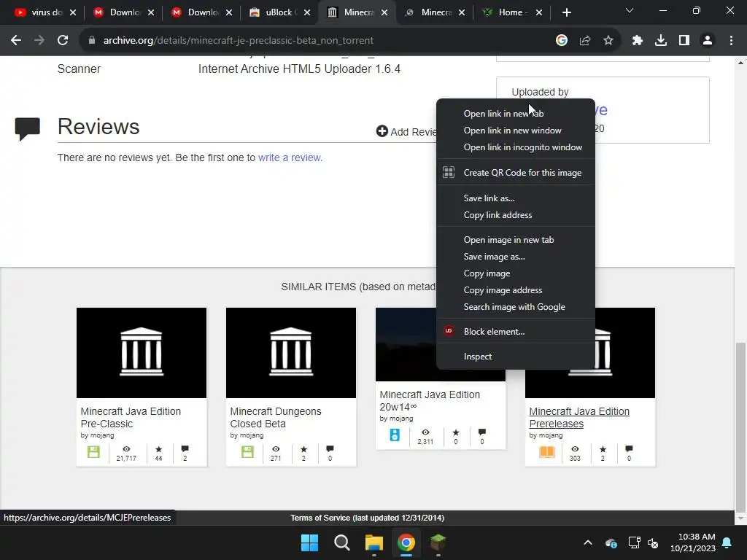The image size is (747, 560).
Task: Click reviews bubble on Pre-Classic card
Action: tap(185, 449)
